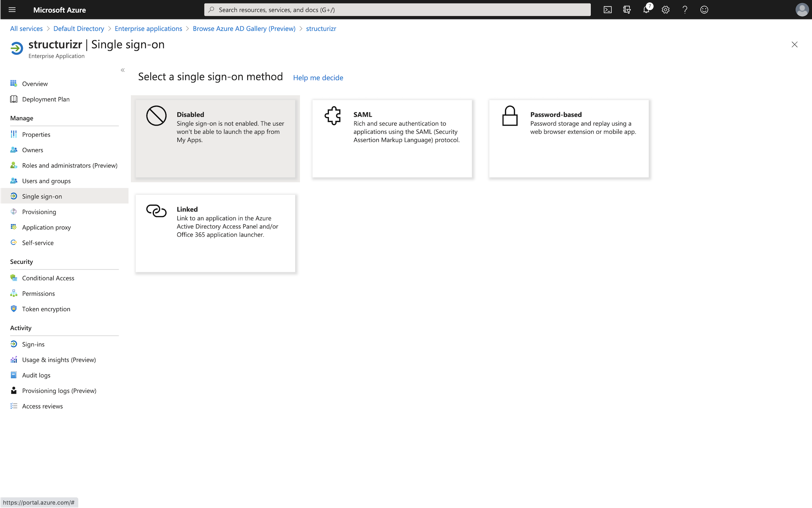Close the Single sign-on blade
This screenshot has height=508, width=812.
[x=795, y=45]
